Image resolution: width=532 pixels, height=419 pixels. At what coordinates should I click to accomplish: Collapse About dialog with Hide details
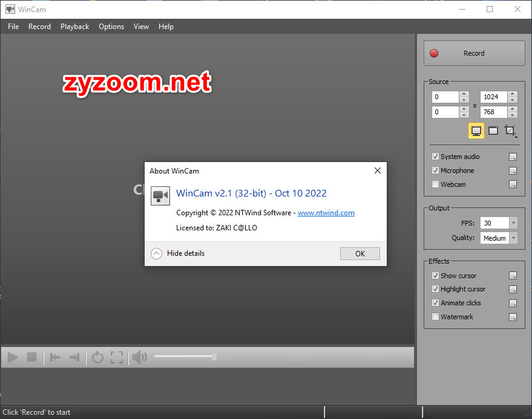click(x=178, y=253)
